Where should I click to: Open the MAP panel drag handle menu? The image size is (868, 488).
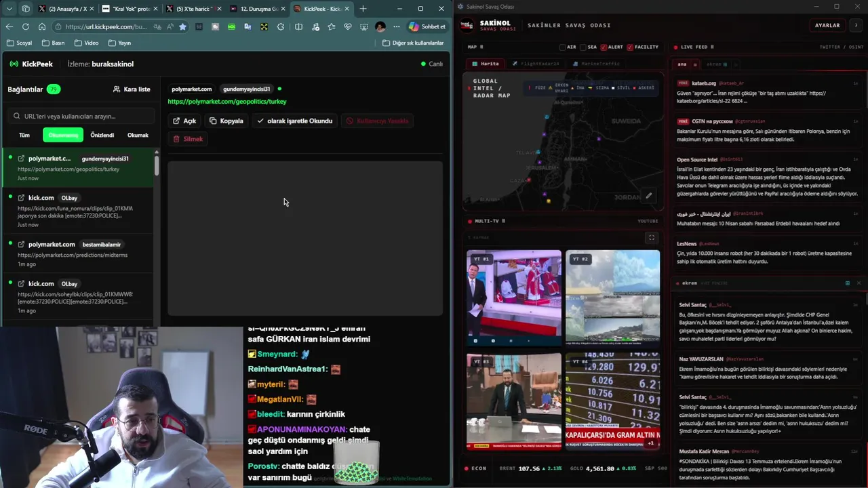481,47
